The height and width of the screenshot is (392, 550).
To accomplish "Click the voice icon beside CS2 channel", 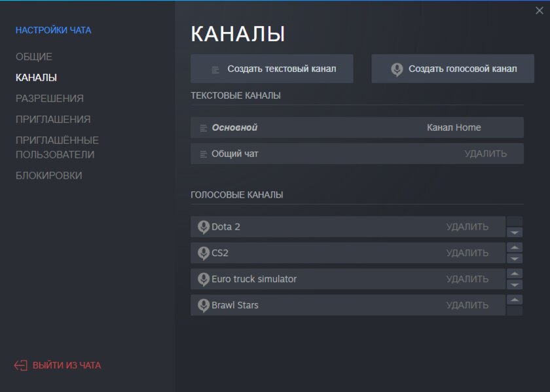I will (203, 253).
